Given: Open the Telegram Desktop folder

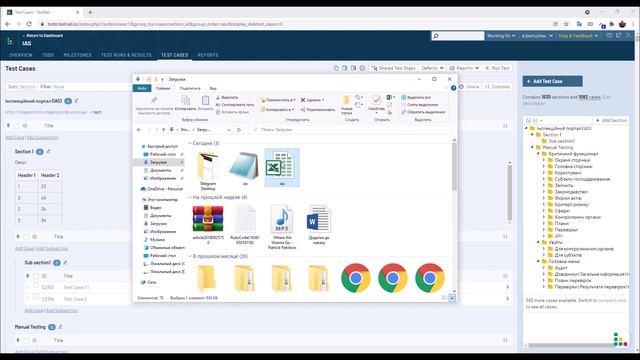Looking at the screenshot, I should point(208,171).
